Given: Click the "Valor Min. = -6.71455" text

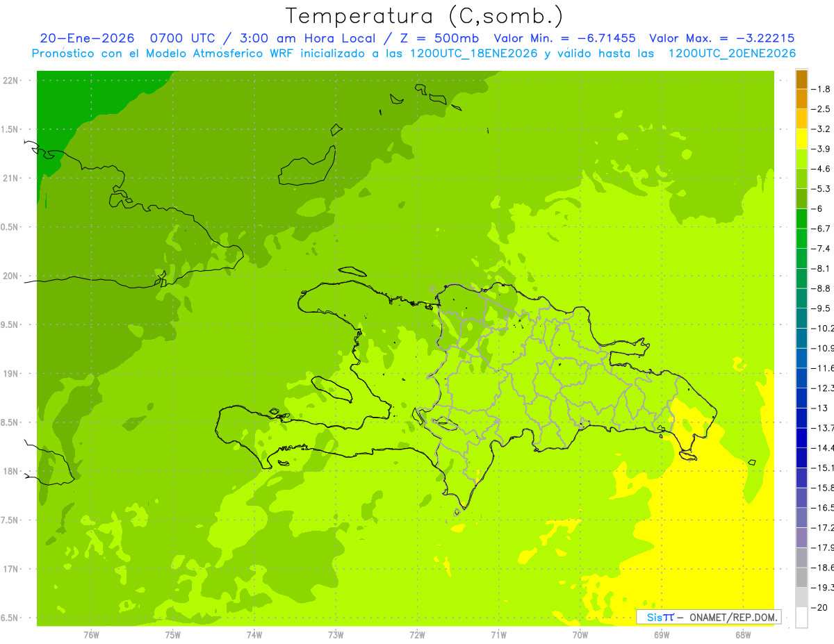Looking at the screenshot, I should 565,39.
